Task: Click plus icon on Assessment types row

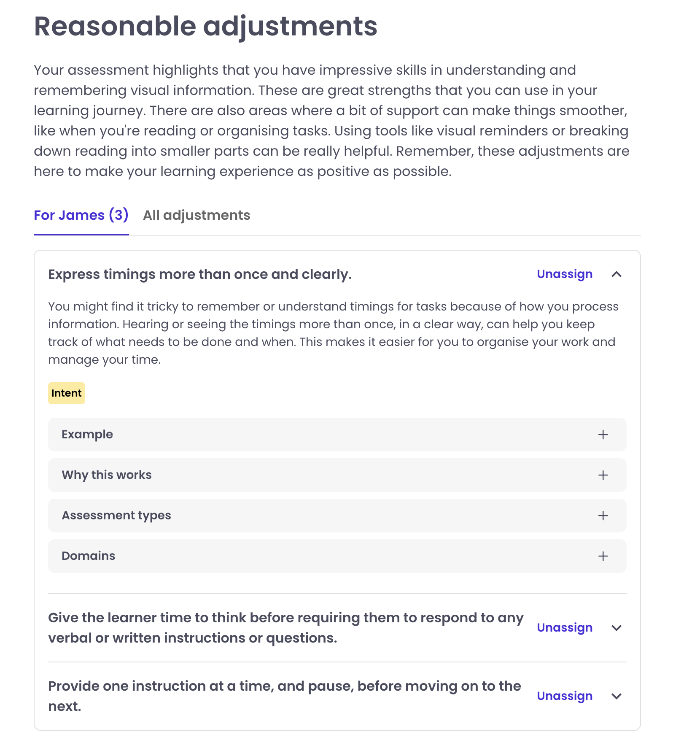Action: pos(603,516)
